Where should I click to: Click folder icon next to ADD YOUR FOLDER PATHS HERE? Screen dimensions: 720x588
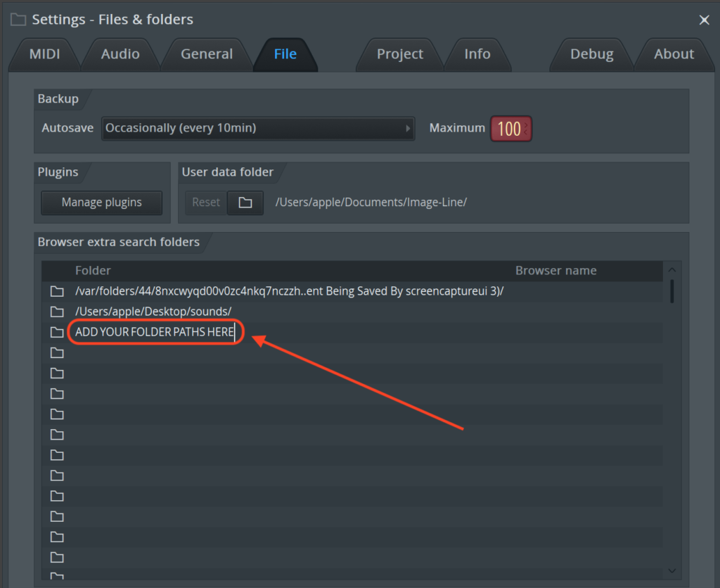point(57,332)
